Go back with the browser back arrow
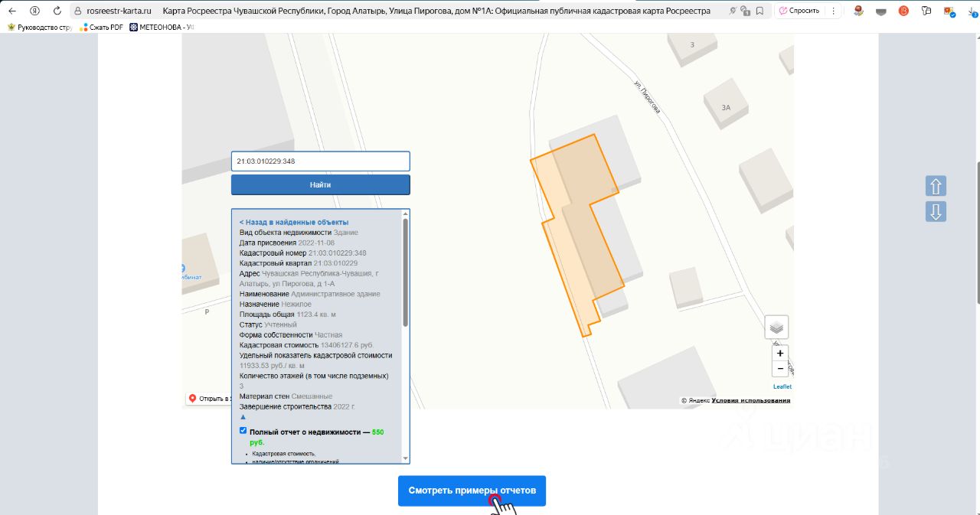980x515 pixels. tap(11, 11)
